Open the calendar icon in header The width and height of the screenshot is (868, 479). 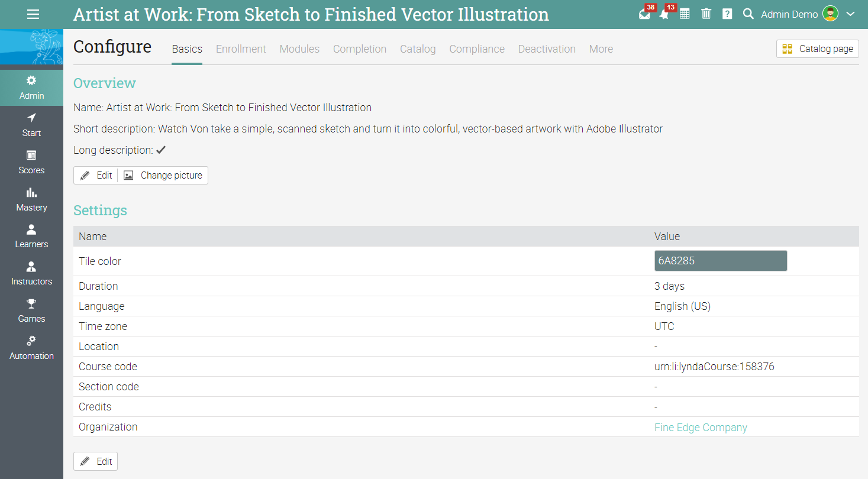point(685,14)
